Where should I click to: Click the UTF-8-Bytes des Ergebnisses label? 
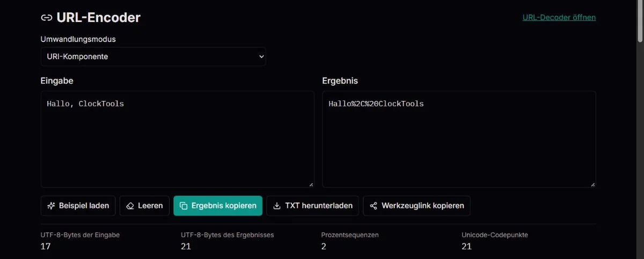pos(228,235)
